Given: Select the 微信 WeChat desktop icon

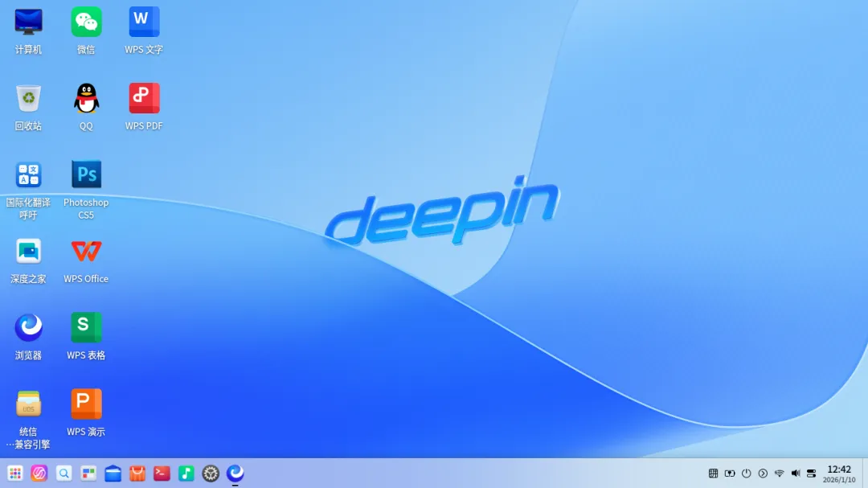Looking at the screenshot, I should coord(86,31).
